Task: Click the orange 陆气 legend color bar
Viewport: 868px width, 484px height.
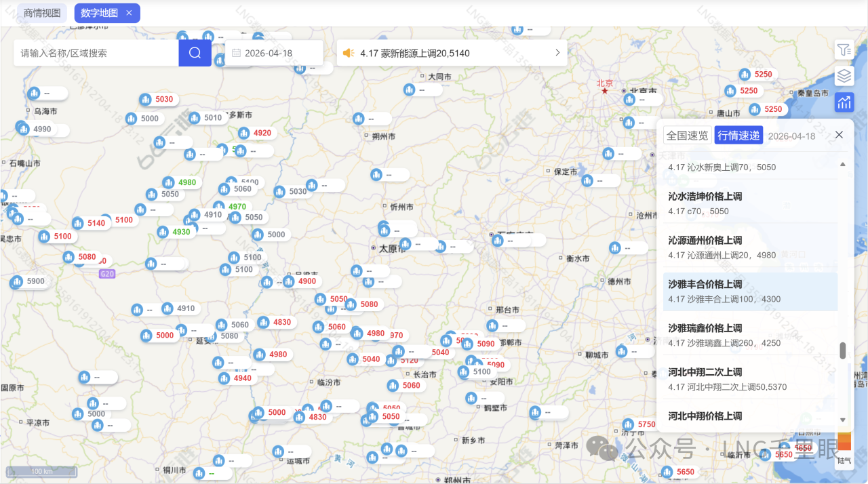Action: 844,442
